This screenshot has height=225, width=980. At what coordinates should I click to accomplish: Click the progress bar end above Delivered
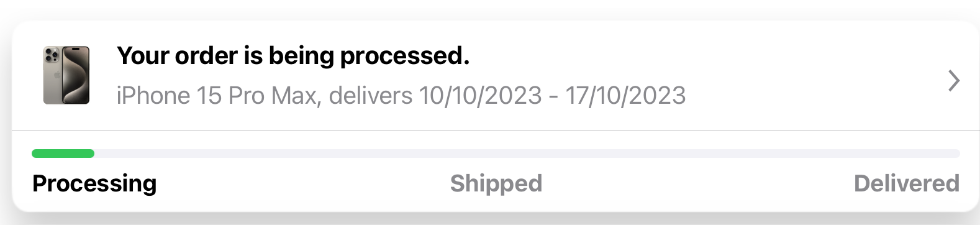click(932, 154)
